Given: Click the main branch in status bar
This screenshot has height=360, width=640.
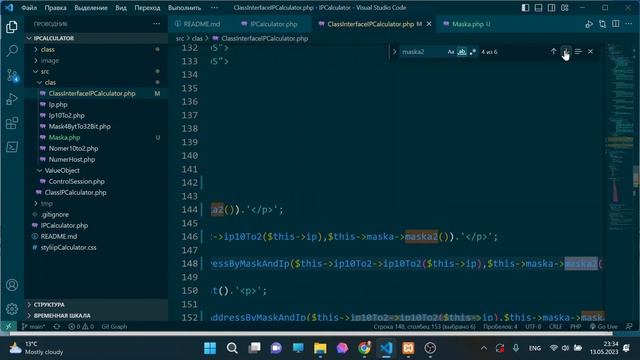Looking at the screenshot, I should tap(33, 327).
